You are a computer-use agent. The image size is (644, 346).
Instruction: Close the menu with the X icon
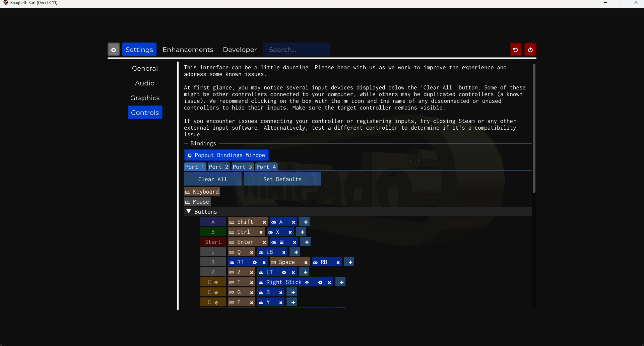pyautogui.click(x=114, y=50)
